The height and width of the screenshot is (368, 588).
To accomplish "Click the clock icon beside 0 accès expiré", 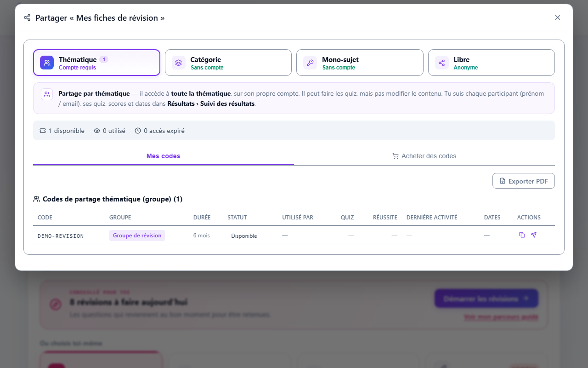I will pyautogui.click(x=138, y=131).
